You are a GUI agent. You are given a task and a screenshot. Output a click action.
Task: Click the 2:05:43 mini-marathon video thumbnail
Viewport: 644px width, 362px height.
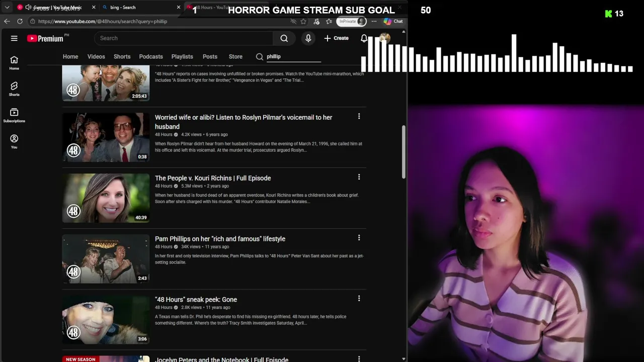point(106,82)
